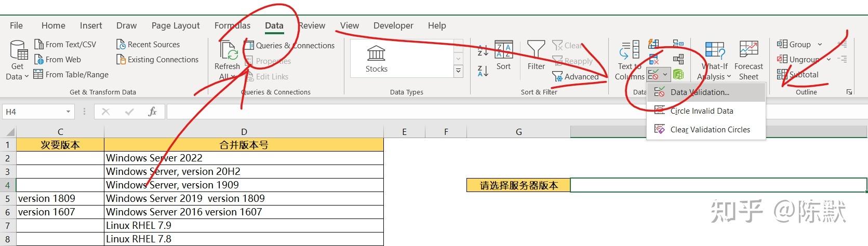Open Text to Columns wizard

(x=630, y=61)
